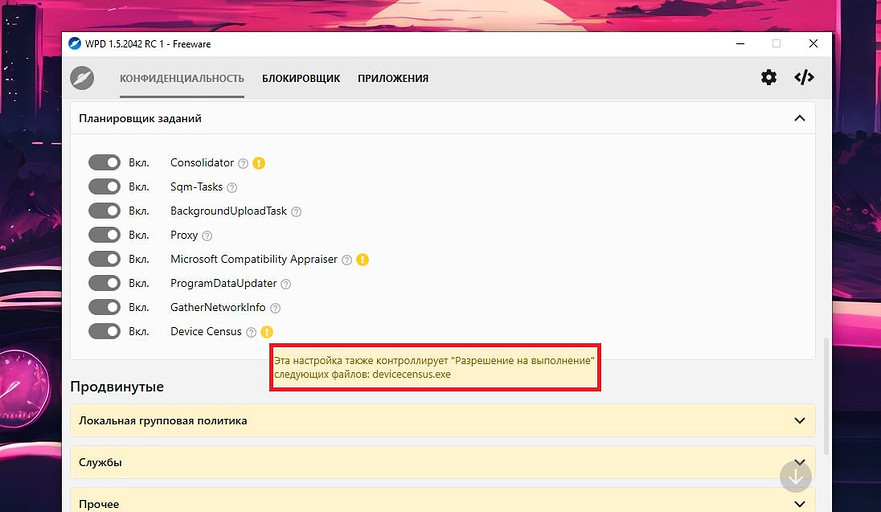881x512 pixels.
Task: Select the КОНФИДЕНЦИАЛЬНОСТЬ tab
Action: tap(182, 78)
